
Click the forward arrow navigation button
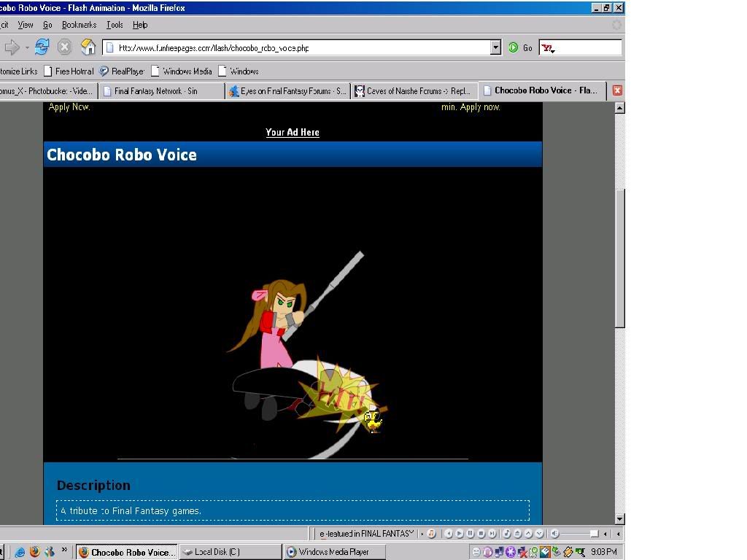pos(12,47)
